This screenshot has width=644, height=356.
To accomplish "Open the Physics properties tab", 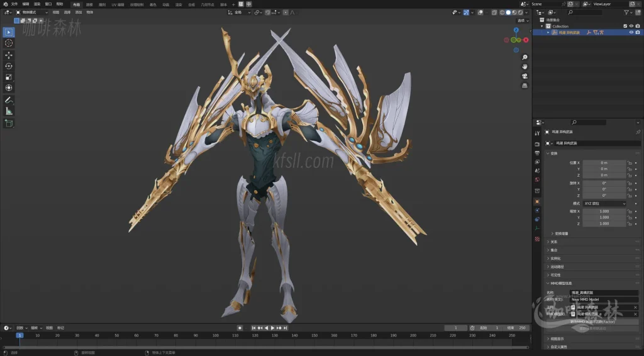I will pyautogui.click(x=537, y=210).
